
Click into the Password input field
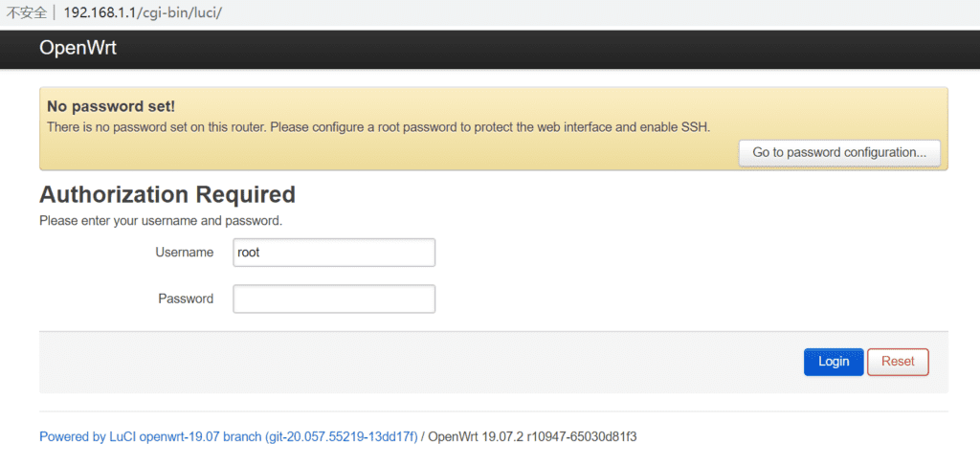tap(334, 299)
